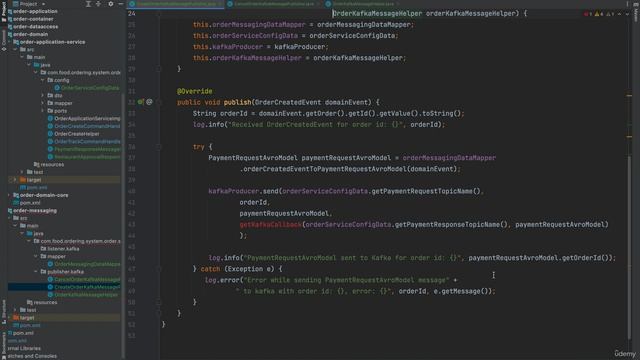Select order-dataaccess module in tree
This screenshot has height=360, width=640.
36,27
